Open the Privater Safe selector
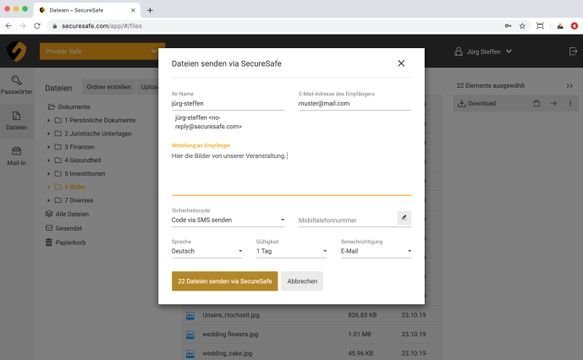Image resolution: width=583 pixels, height=360 pixels. (x=101, y=51)
